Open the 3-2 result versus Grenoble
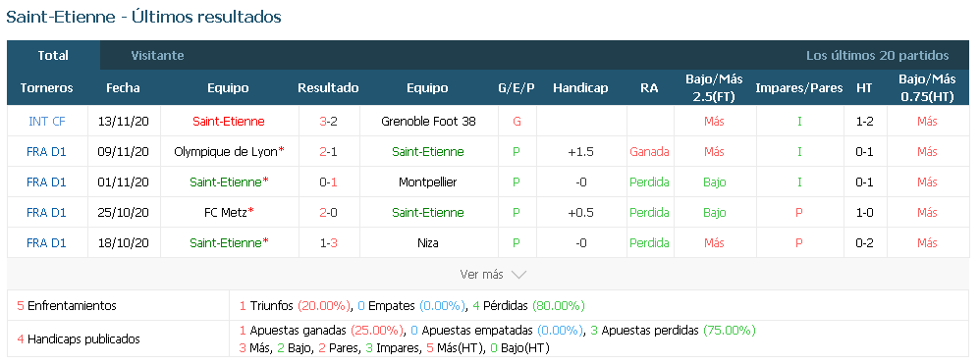980x364 pixels. coord(329,121)
